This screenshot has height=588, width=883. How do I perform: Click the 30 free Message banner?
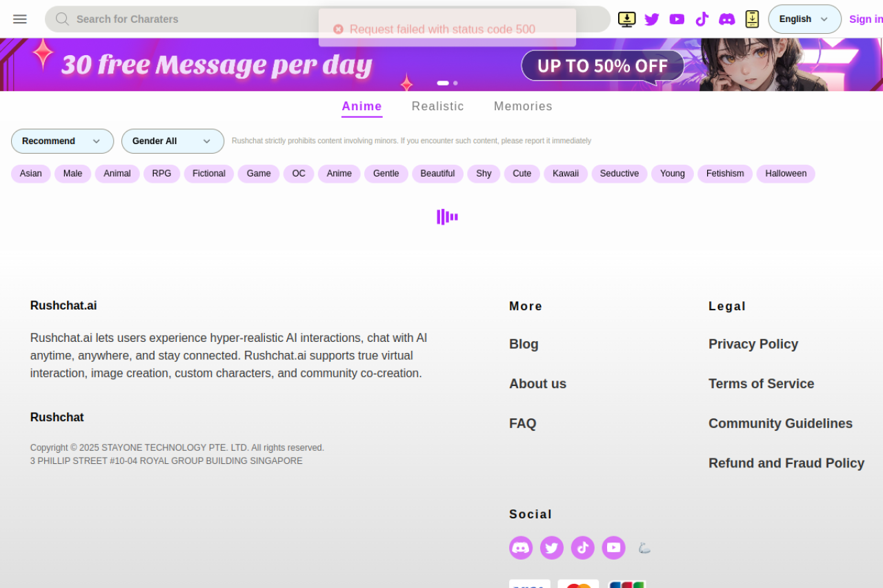pyautogui.click(x=217, y=65)
